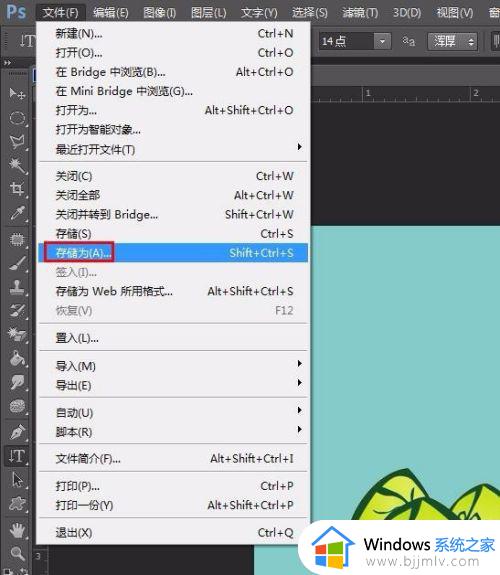
Task: Select the Crop tool
Action: click(x=17, y=189)
